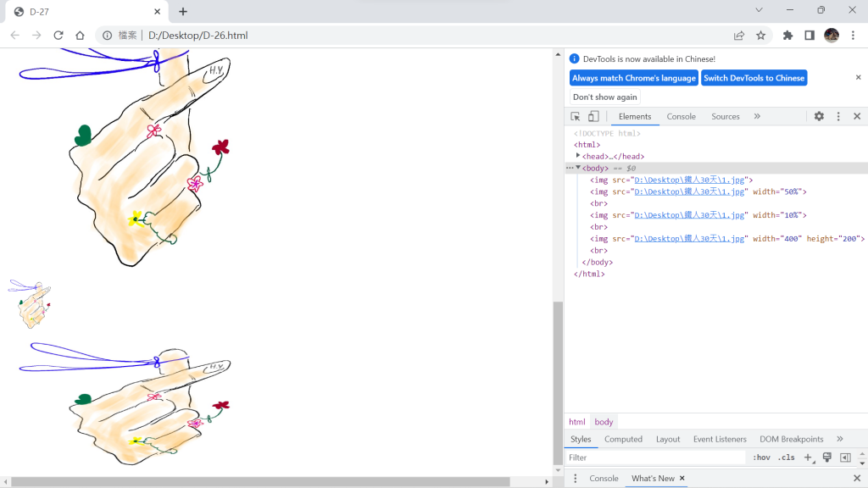868x488 pixels.
Task: Click Always match Chrome's language
Action: (634, 78)
